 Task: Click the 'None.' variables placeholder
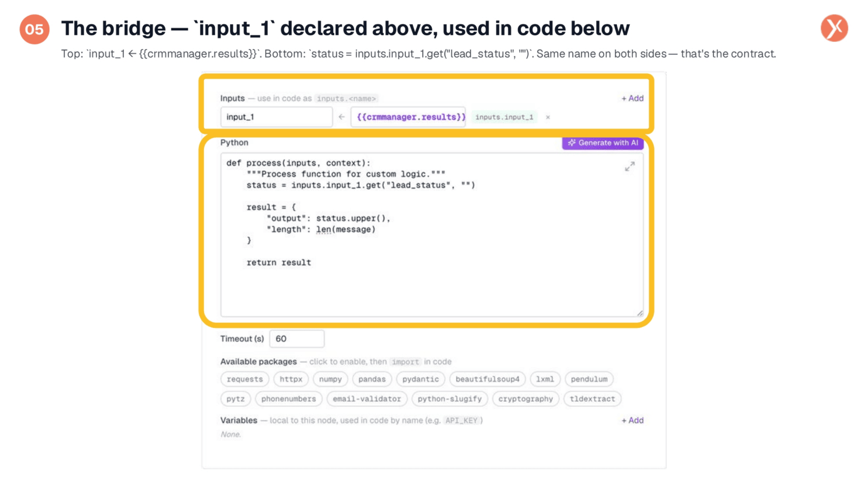[231, 434]
